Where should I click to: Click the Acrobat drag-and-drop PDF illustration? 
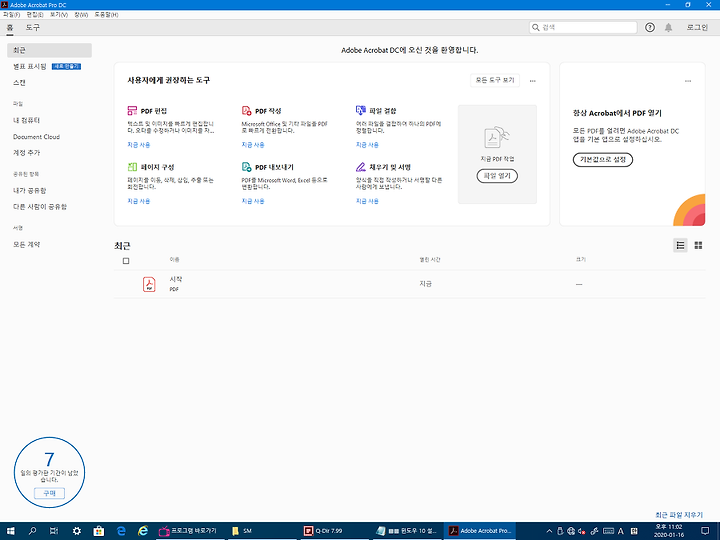coord(497,137)
